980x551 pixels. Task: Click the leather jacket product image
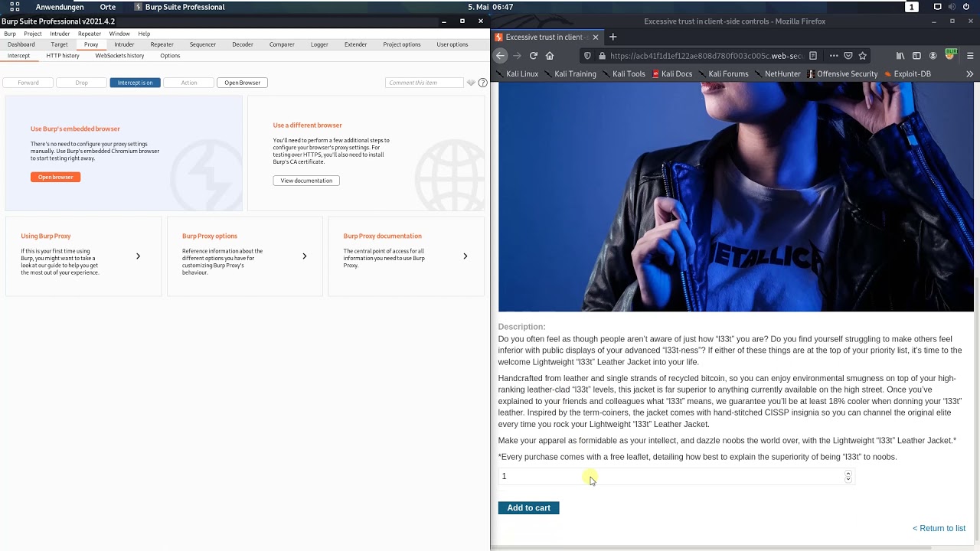(x=736, y=197)
